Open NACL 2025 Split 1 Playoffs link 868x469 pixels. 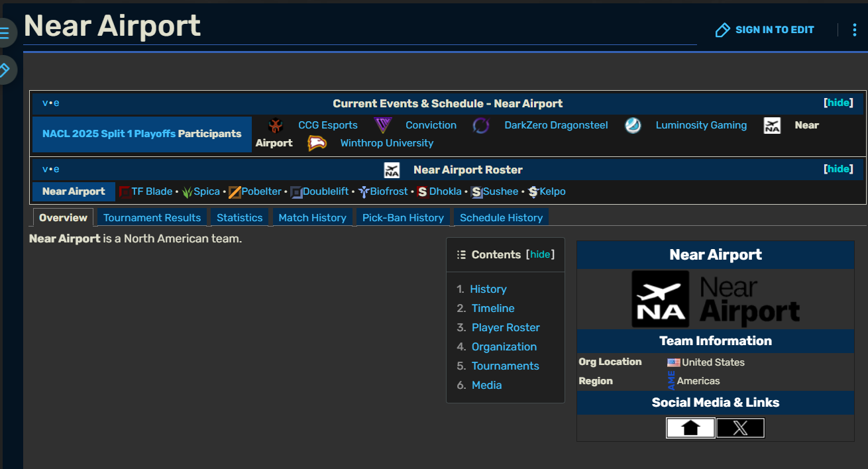(x=109, y=134)
